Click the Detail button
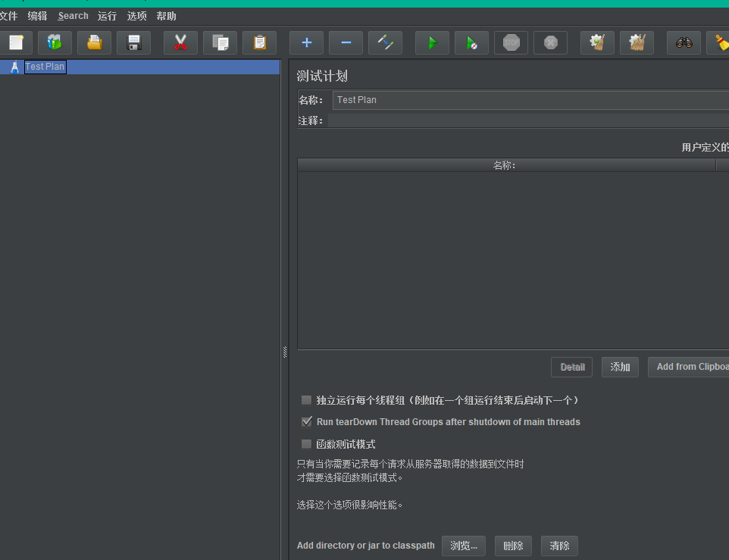The width and height of the screenshot is (729, 560). pos(572,367)
